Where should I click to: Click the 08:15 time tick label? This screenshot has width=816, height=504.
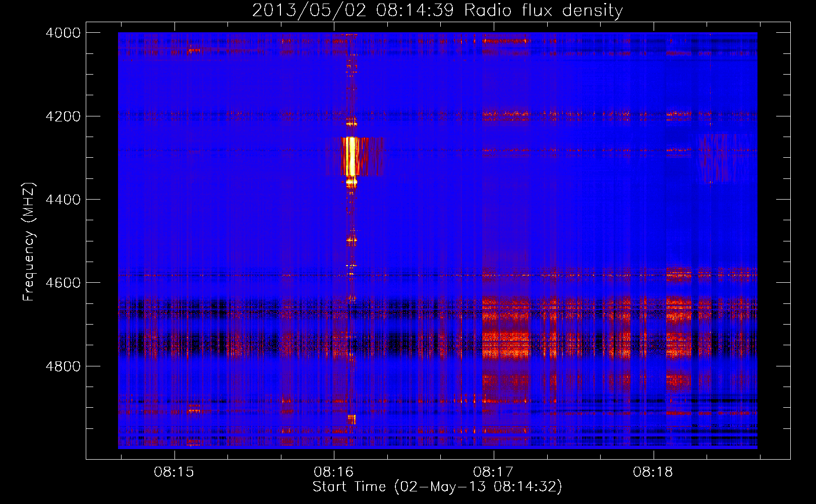point(174,472)
